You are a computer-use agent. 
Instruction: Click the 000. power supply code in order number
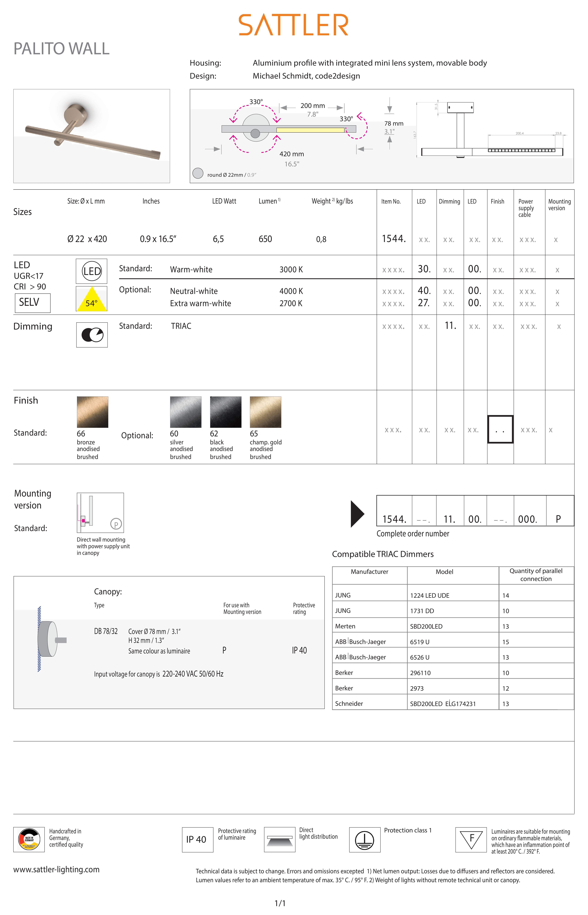528,519
